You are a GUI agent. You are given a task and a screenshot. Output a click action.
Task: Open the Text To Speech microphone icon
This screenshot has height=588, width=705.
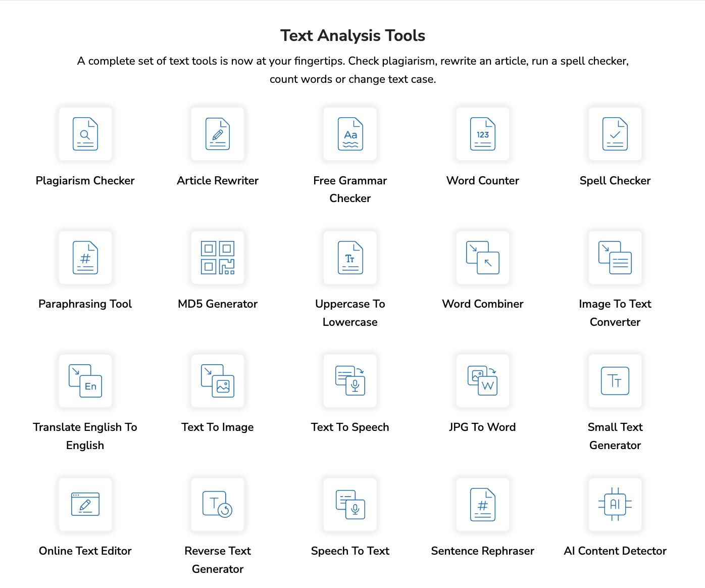pyautogui.click(x=350, y=381)
